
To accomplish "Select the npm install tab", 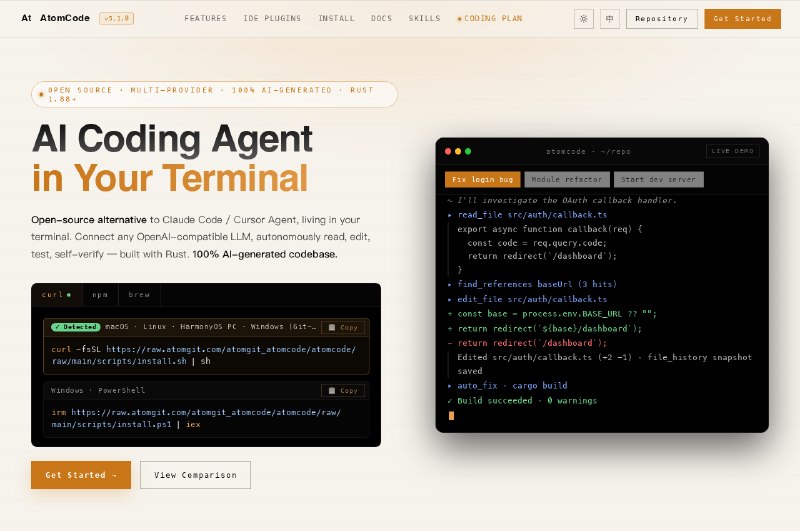I will tap(100, 295).
